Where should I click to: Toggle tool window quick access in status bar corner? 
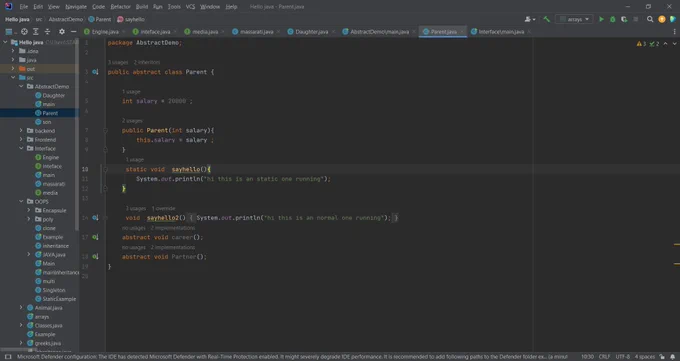point(8,357)
